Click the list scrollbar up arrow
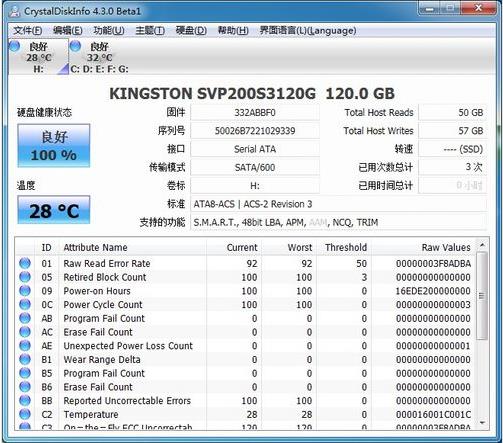The width and height of the screenshot is (503, 443). [482, 246]
